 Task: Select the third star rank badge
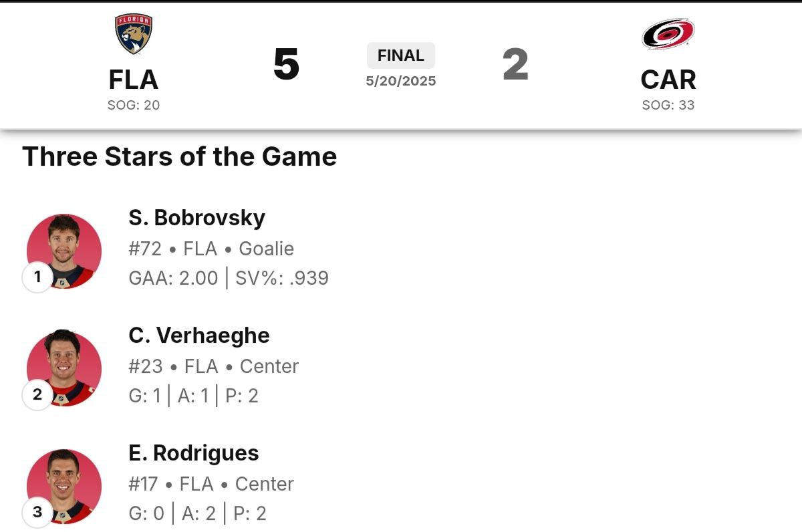pos(37,512)
